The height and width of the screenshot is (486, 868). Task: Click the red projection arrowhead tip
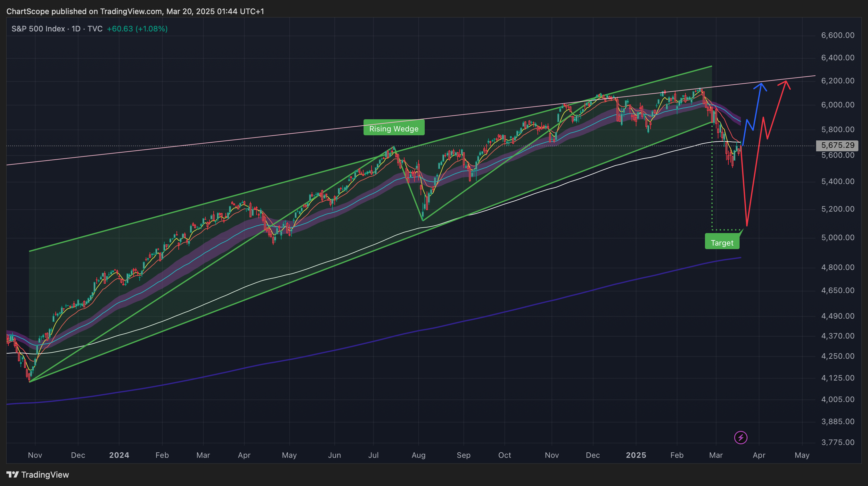click(786, 81)
